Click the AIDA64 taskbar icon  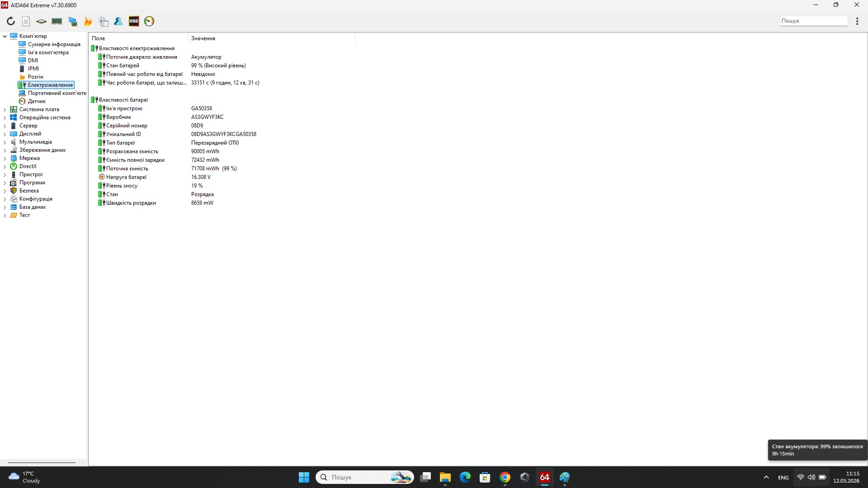click(x=544, y=477)
